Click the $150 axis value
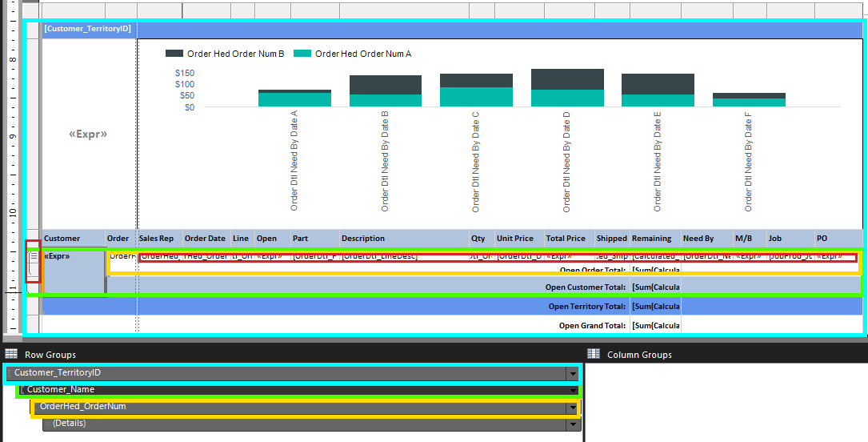 tap(184, 73)
